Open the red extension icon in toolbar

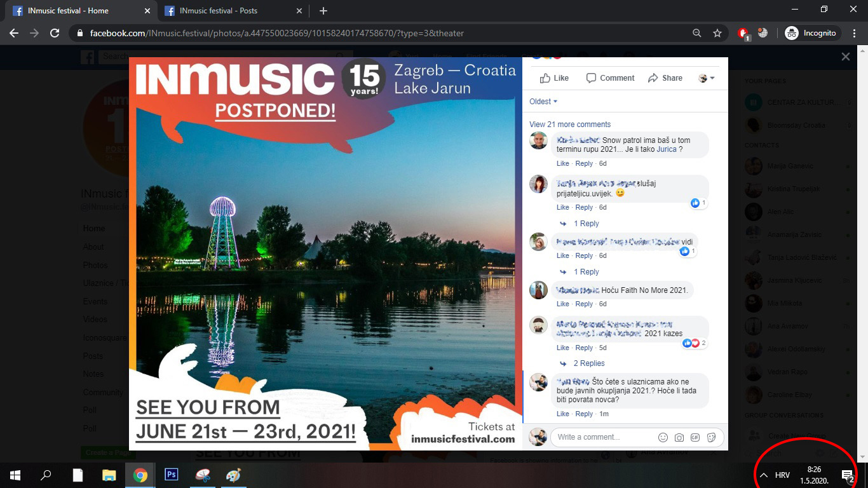click(x=743, y=33)
